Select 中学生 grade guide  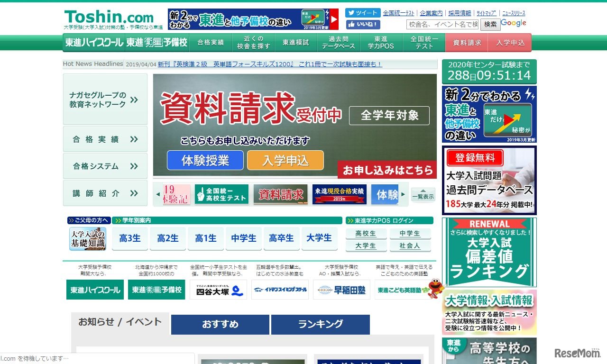244,238
